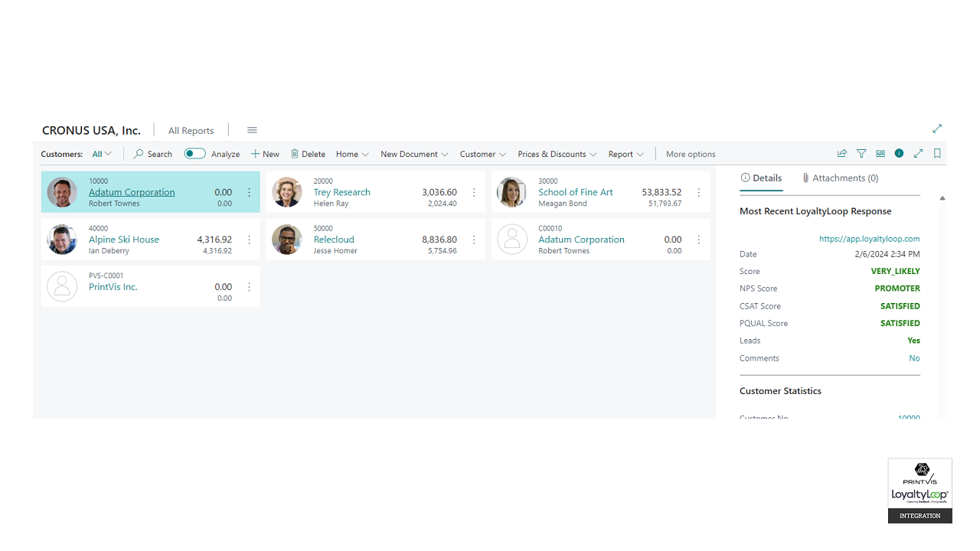The image size is (980, 551).
Task: Toggle the expand page icon in the toolbar
Action: 918,154
